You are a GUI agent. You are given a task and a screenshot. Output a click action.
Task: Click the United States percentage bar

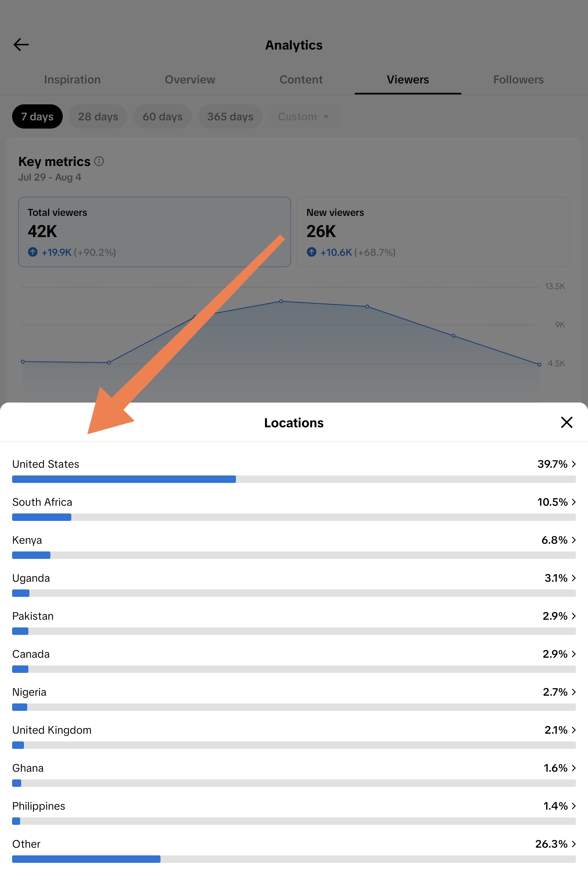[x=294, y=479]
